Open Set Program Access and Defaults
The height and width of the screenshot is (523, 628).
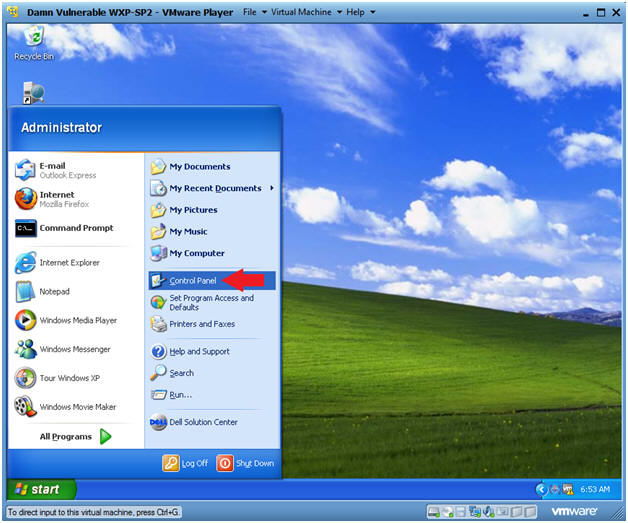[x=212, y=302]
